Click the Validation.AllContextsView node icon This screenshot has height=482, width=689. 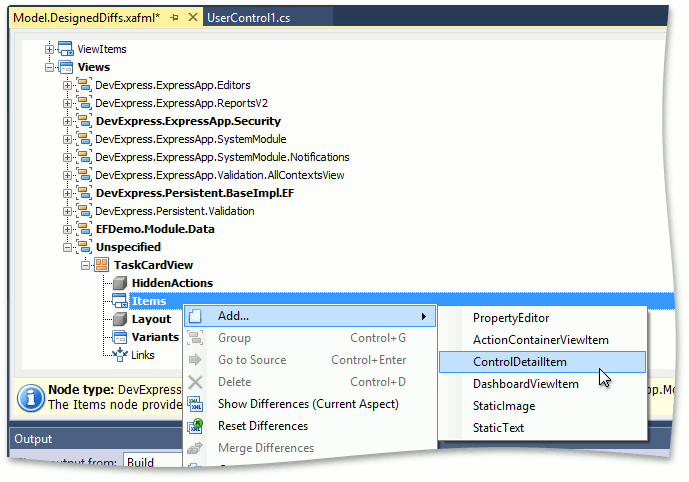[x=83, y=175]
